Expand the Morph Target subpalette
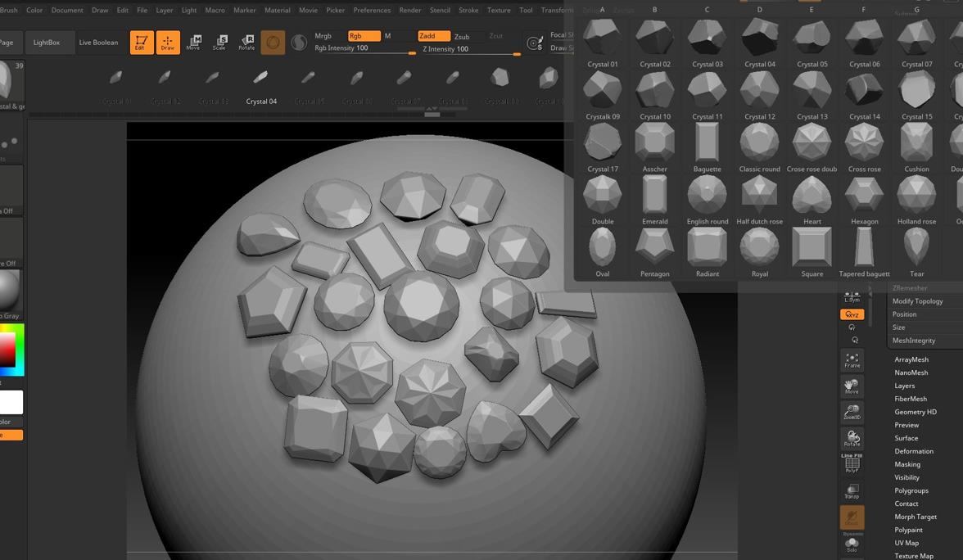Image resolution: width=963 pixels, height=560 pixels. coord(916,517)
